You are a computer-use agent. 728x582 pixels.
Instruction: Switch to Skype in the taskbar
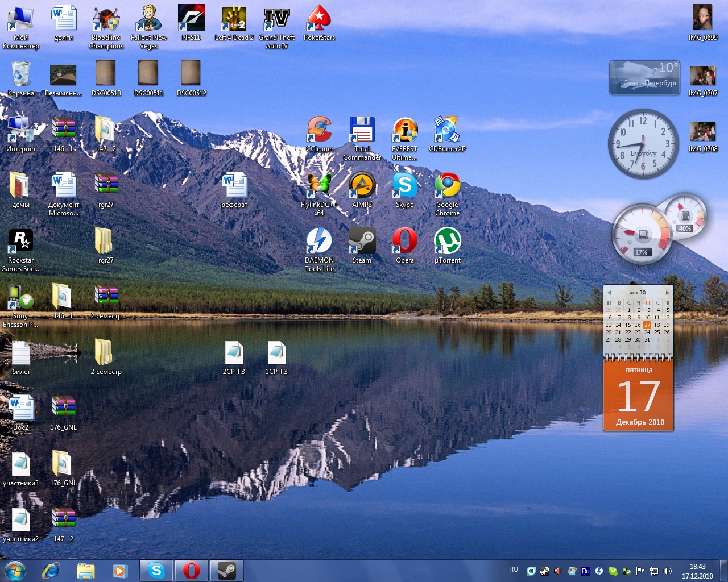[156, 570]
